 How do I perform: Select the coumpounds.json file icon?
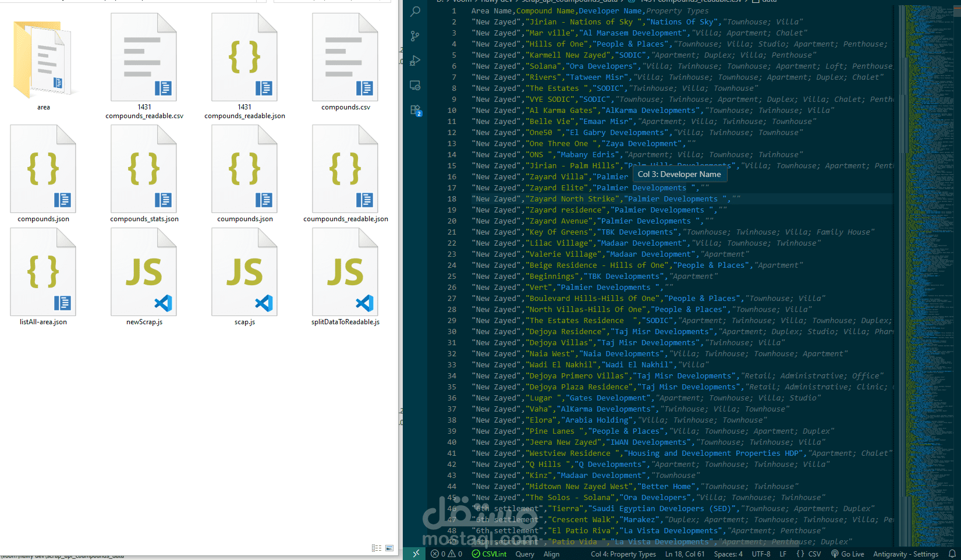click(244, 169)
